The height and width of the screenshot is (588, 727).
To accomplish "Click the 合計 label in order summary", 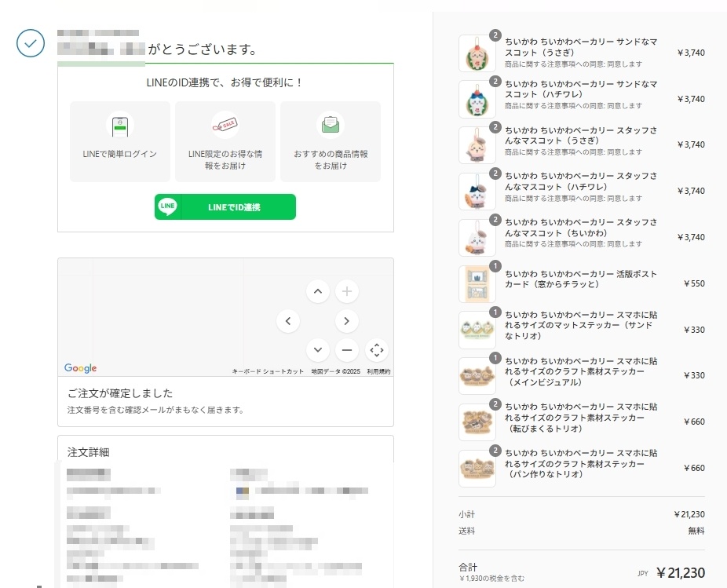I will 468,567.
